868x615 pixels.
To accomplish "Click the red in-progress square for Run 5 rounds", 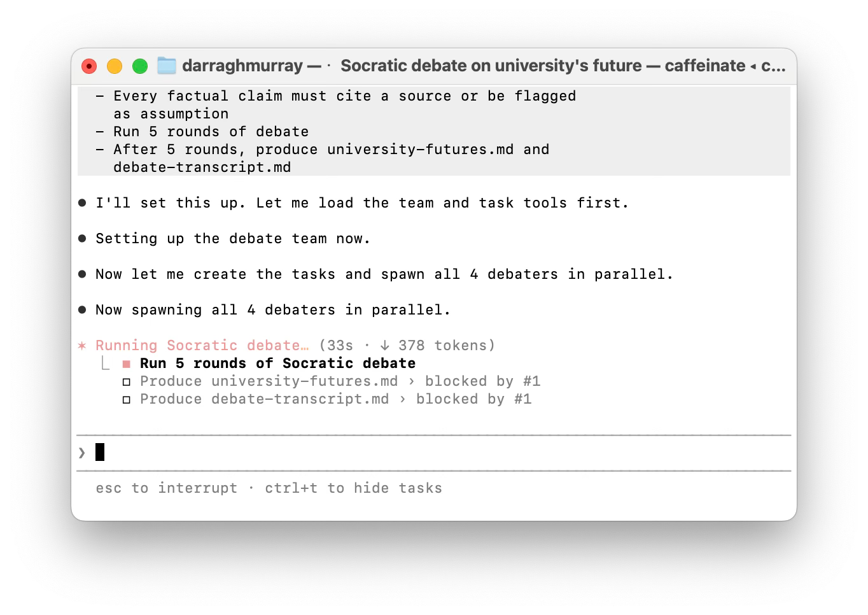I will point(127,364).
